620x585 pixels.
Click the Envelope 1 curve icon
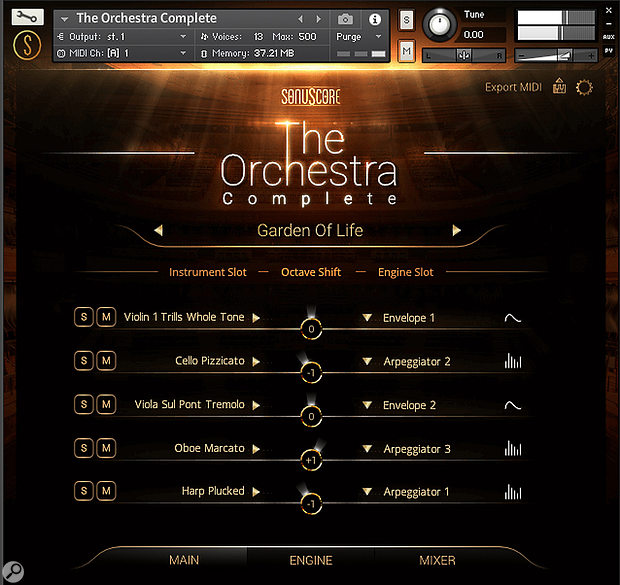coord(513,318)
